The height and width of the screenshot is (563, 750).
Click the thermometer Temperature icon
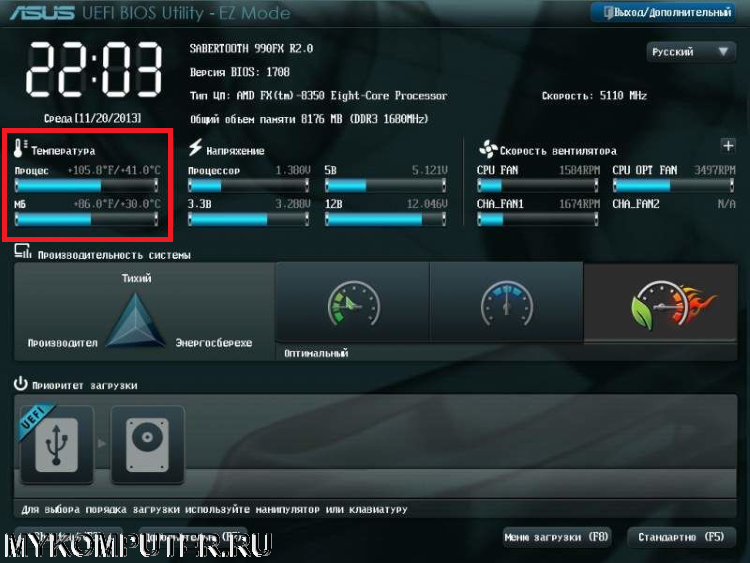[19, 148]
